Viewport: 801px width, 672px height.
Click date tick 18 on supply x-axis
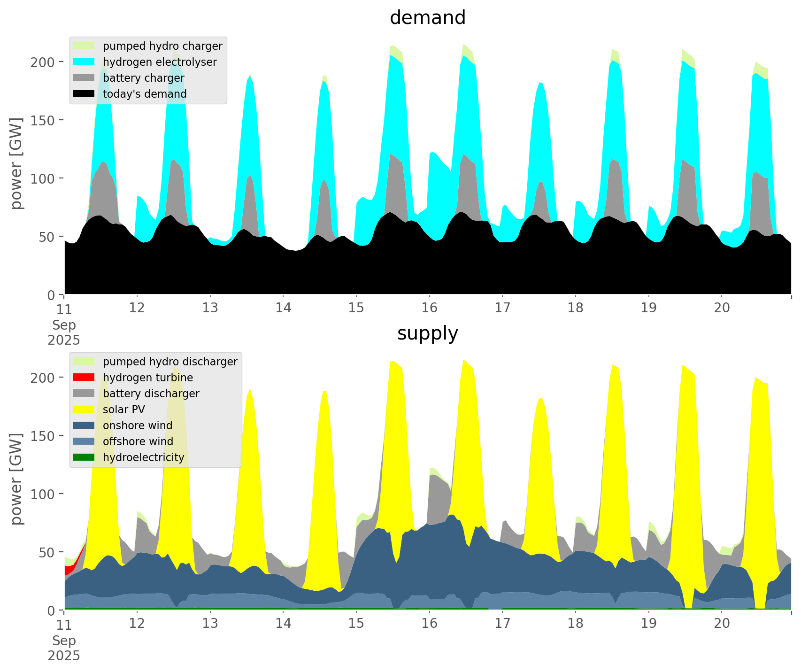(575, 624)
